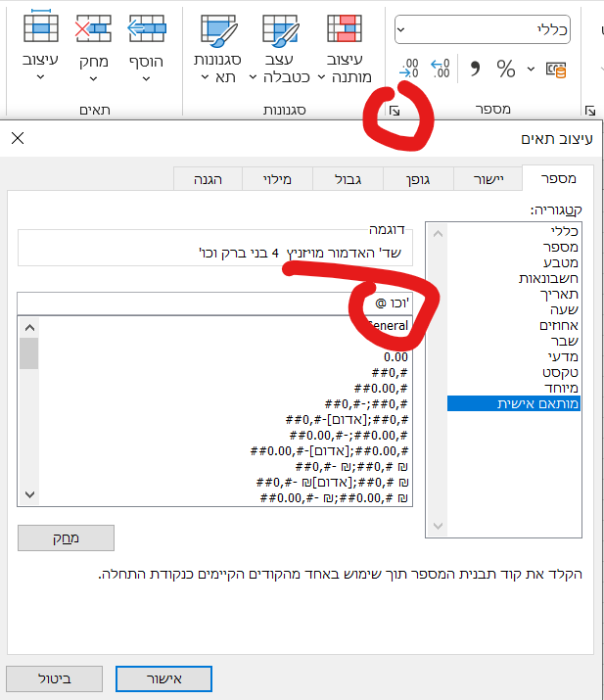Click the מחק button in the dialog
The width and height of the screenshot is (604, 700).
click(66, 537)
